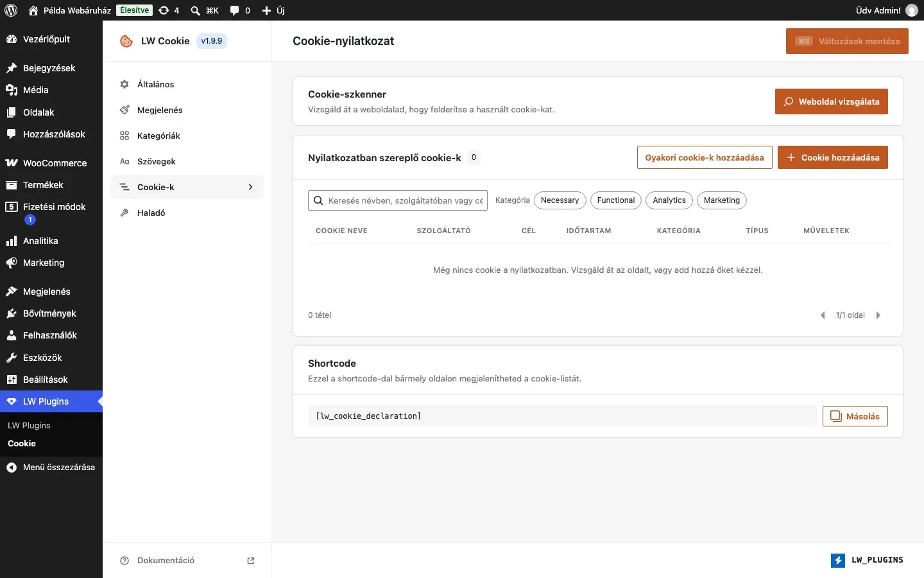Open Megjelenés tab in LW Cookie sidebar

[187, 110]
